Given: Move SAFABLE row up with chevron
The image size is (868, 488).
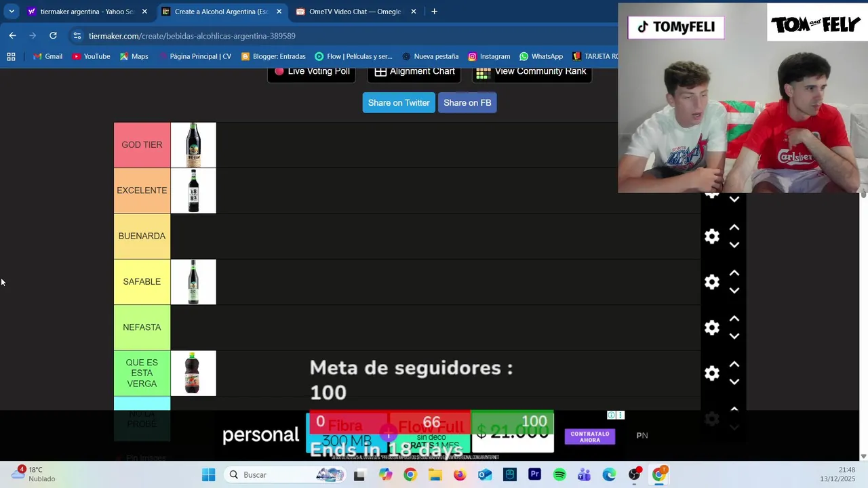Looking at the screenshot, I should (x=734, y=273).
